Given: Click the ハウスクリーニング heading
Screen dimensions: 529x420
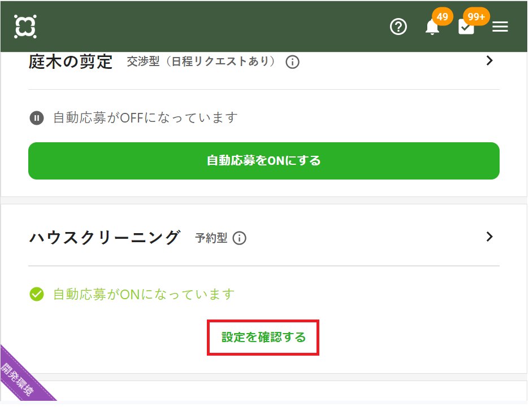Looking at the screenshot, I should click(x=105, y=238).
